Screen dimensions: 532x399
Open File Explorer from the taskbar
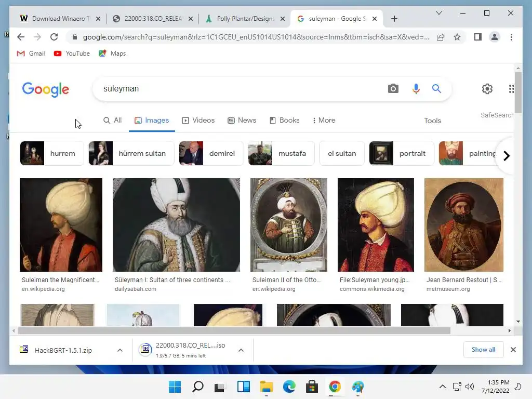tap(267, 387)
